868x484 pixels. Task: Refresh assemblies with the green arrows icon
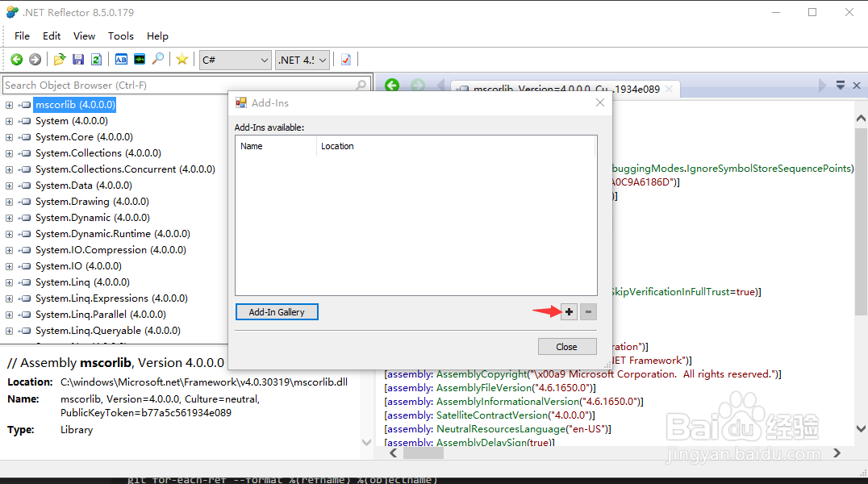(96, 59)
